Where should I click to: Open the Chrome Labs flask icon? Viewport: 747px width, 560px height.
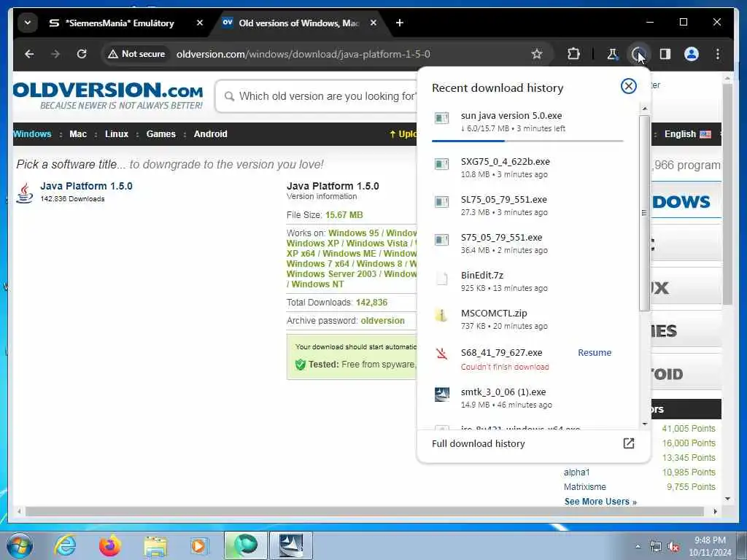point(612,54)
